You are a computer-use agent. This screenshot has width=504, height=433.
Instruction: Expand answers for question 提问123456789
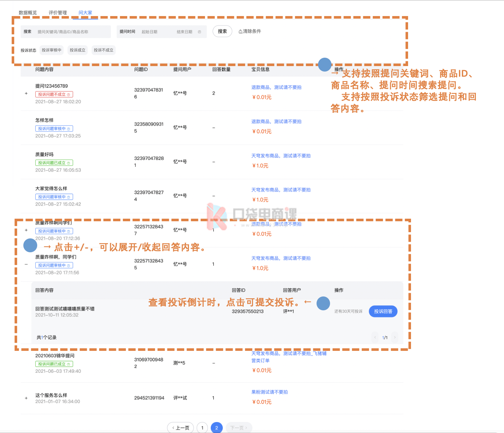pyautogui.click(x=26, y=93)
